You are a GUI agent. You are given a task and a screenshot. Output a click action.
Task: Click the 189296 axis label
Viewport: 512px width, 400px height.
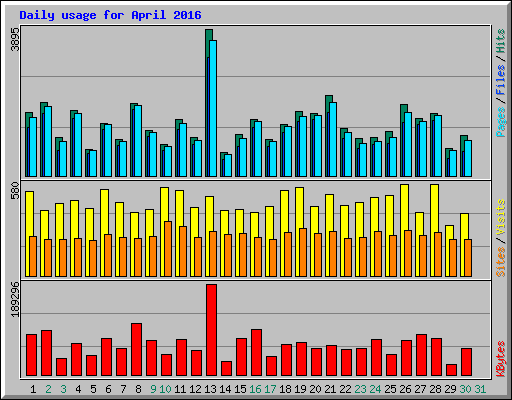[x=15, y=299]
